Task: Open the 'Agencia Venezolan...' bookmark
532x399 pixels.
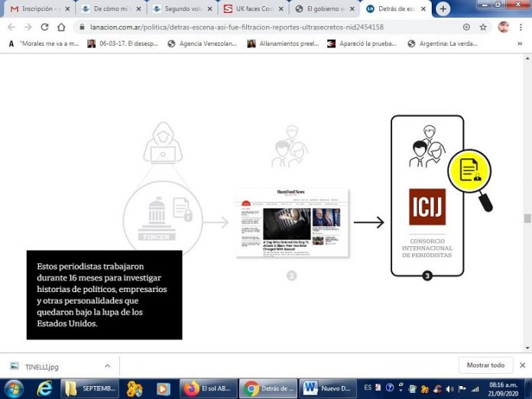Action: point(203,44)
